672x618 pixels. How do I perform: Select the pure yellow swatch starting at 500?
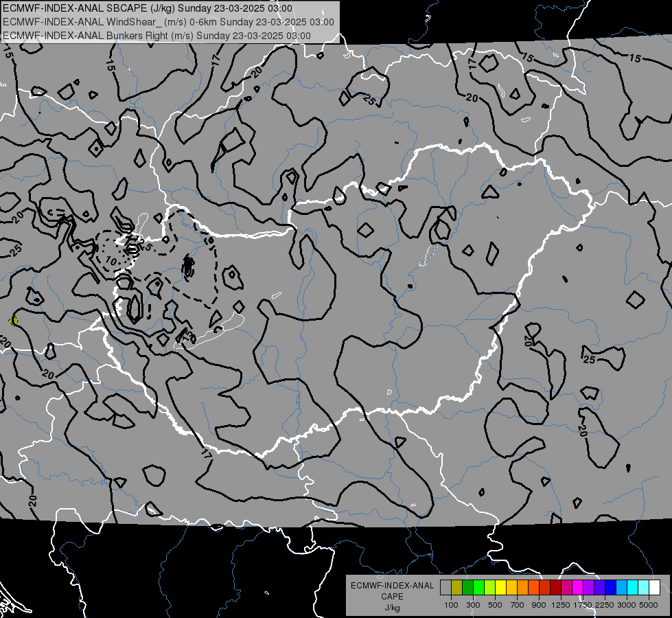point(500,588)
